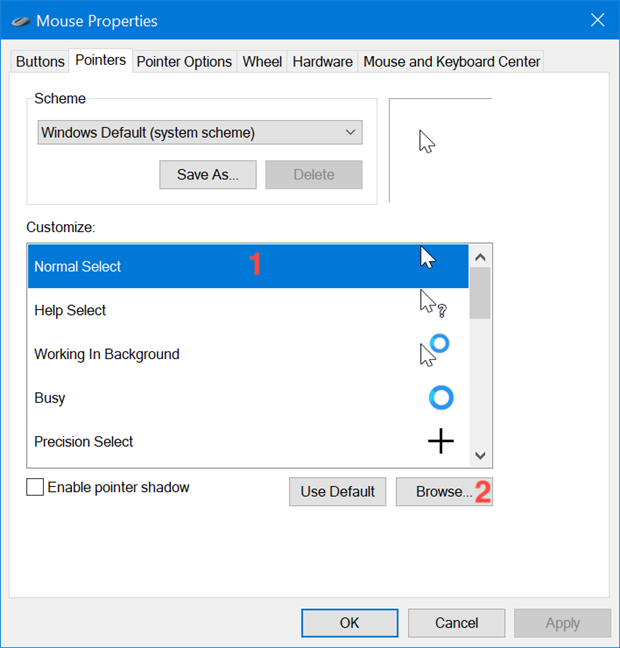The height and width of the screenshot is (648, 620).
Task: Select Normal Select in the Customize list
Action: coord(248,266)
